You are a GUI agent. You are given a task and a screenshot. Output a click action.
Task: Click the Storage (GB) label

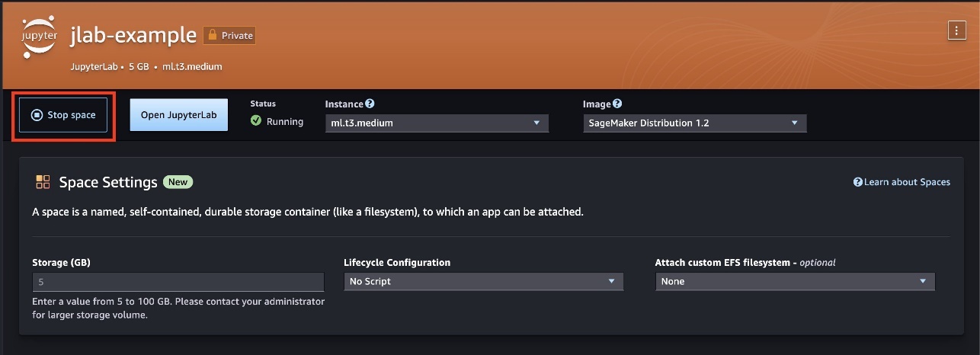(61, 262)
